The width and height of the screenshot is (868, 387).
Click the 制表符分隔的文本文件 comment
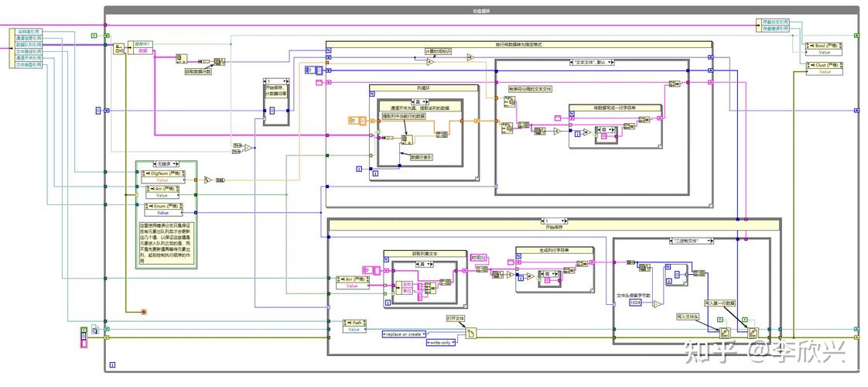[531, 88]
